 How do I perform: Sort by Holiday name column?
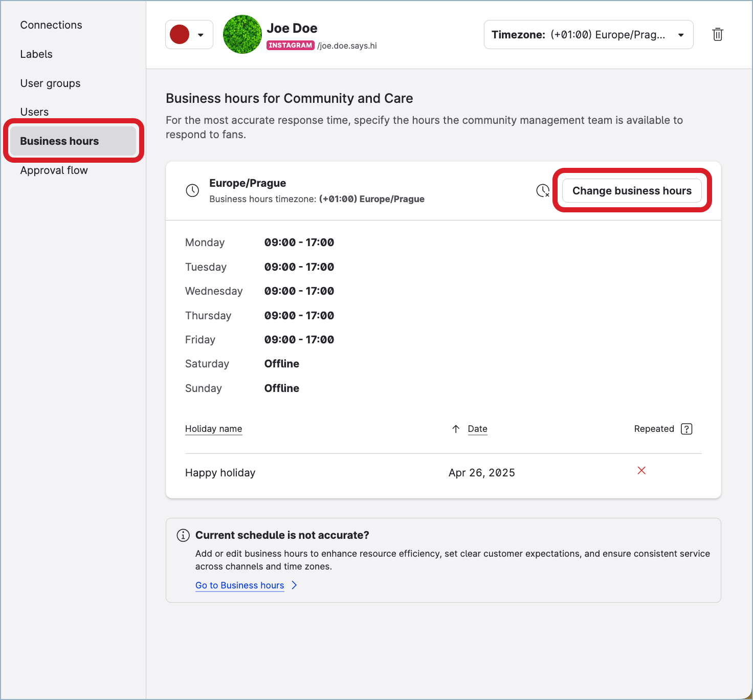pos(213,429)
